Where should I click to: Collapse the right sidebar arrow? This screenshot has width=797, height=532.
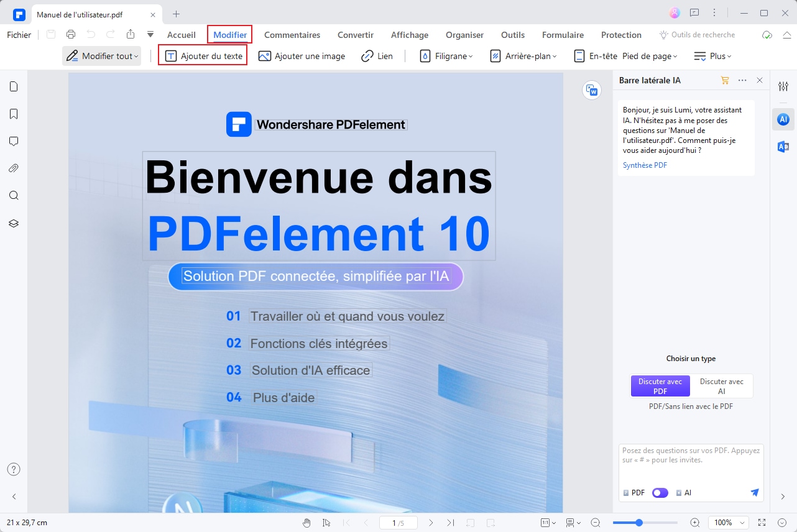(x=783, y=497)
